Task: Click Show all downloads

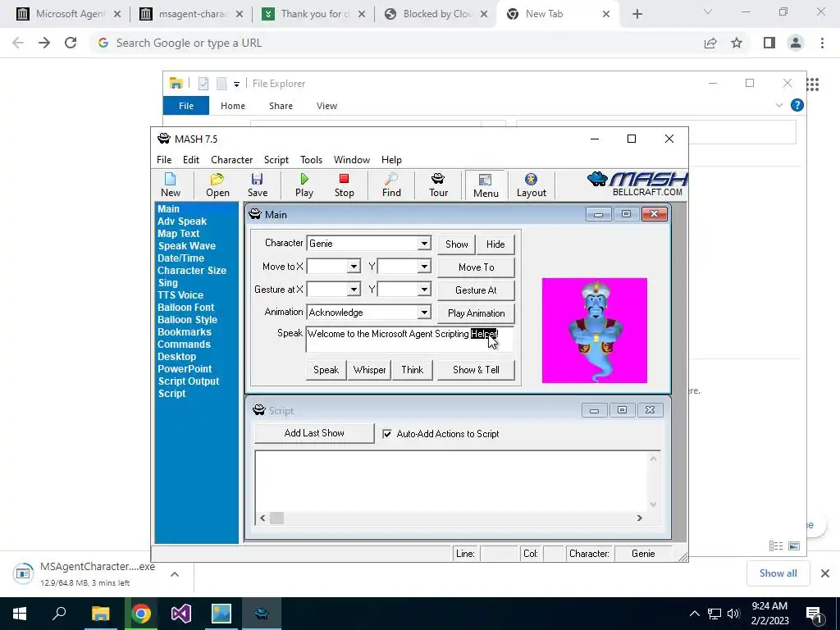Action: click(778, 573)
